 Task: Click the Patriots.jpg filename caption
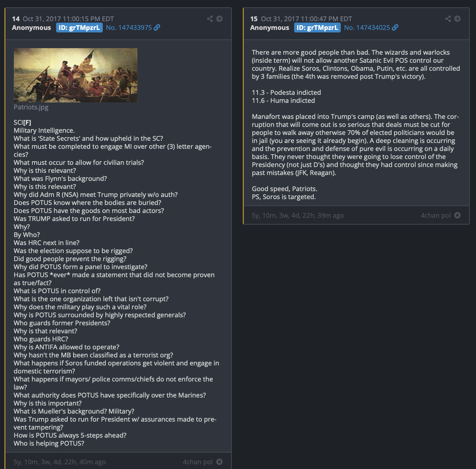pos(31,107)
